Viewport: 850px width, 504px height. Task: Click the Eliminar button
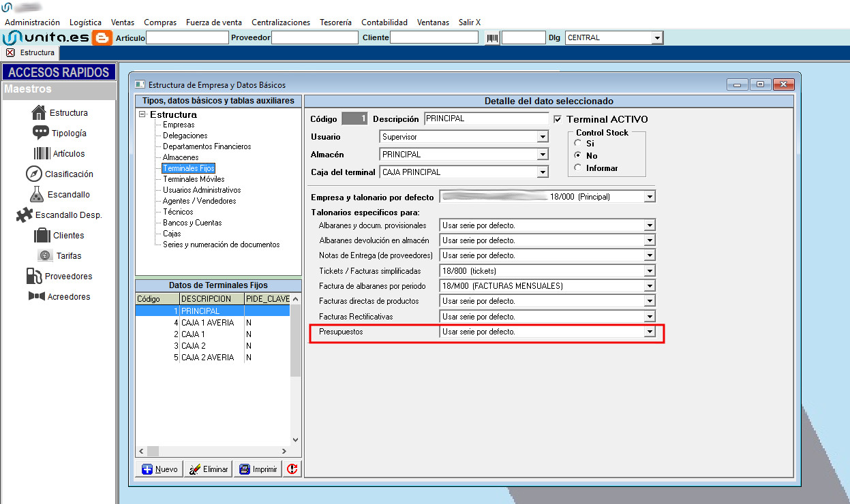coord(209,469)
